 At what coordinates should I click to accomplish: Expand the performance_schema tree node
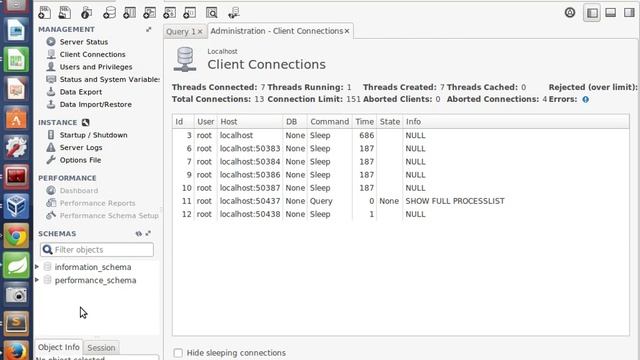[37, 280]
